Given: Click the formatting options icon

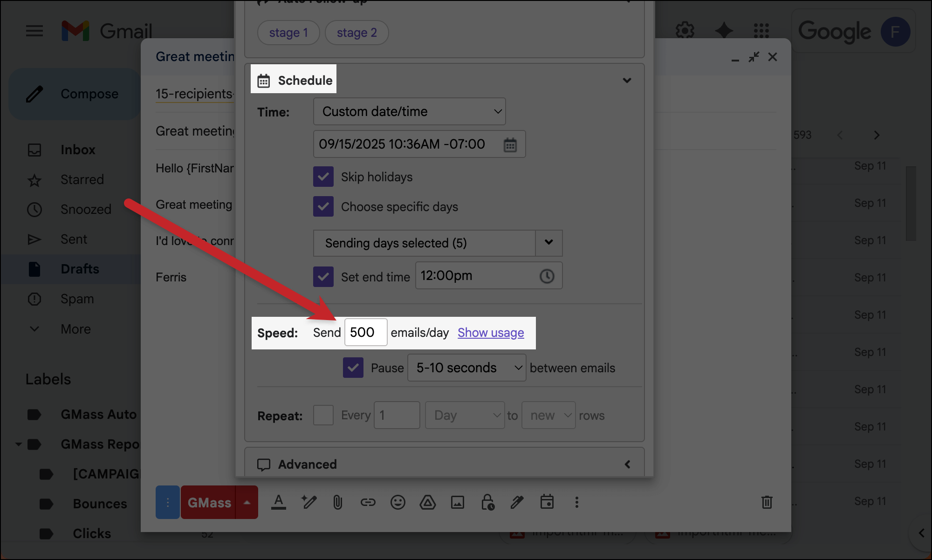Looking at the screenshot, I should 279,502.
